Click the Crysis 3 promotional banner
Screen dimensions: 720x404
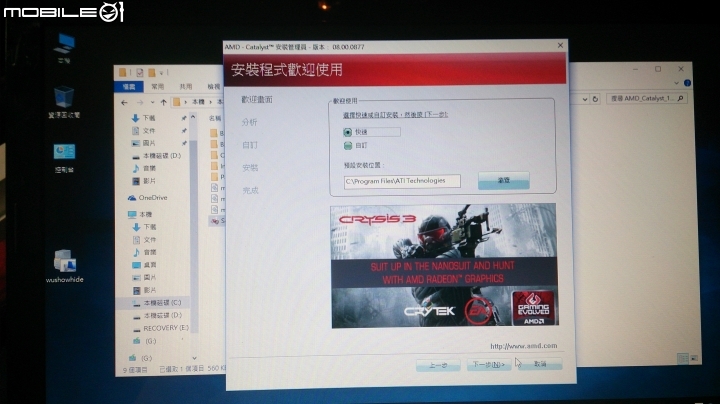(x=444, y=266)
